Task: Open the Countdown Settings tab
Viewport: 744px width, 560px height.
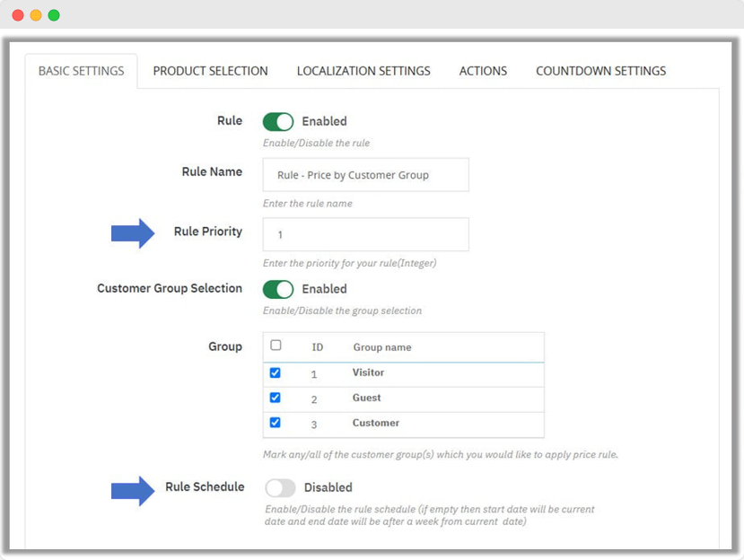Action: (600, 71)
